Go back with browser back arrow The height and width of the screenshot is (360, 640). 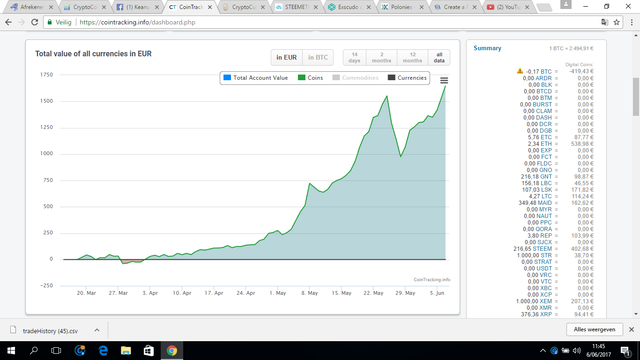pyautogui.click(x=8, y=22)
